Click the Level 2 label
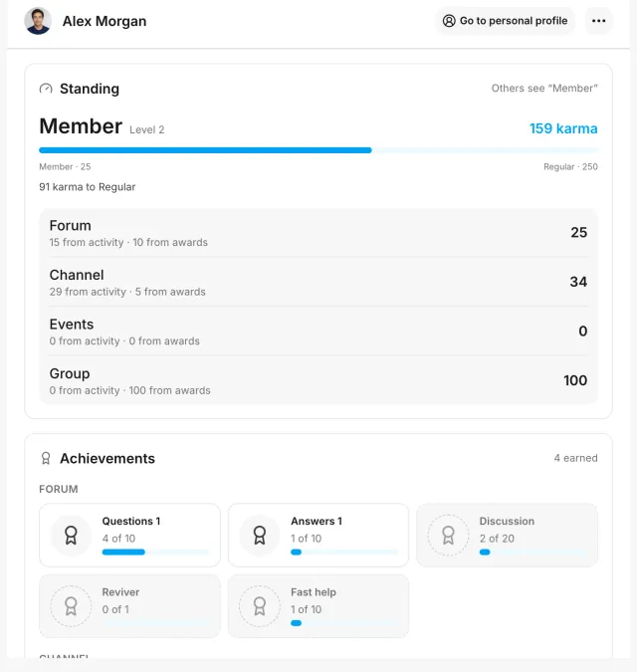Viewport: 637px width, 672px height. 147,129
